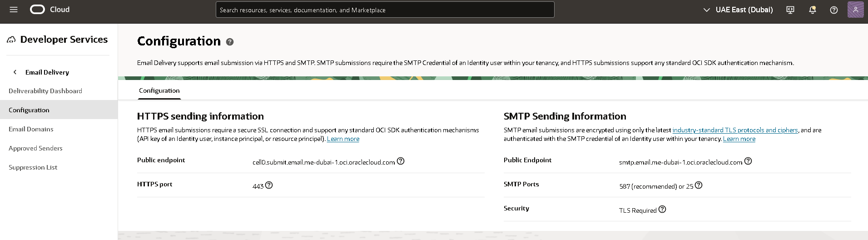Open Learn more link under HTTPS sending
The image size is (868, 240).
[x=343, y=139]
